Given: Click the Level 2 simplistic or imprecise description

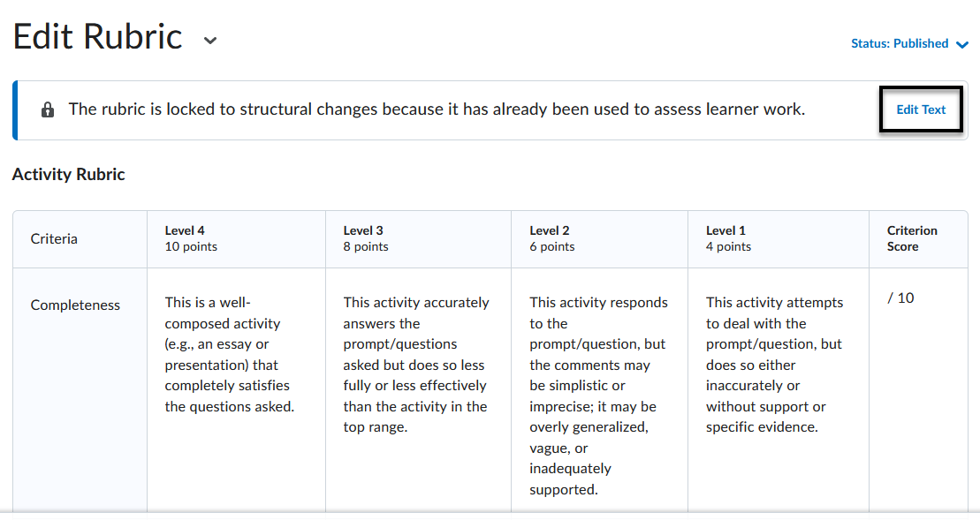Looking at the screenshot, I should click(597, 396).
